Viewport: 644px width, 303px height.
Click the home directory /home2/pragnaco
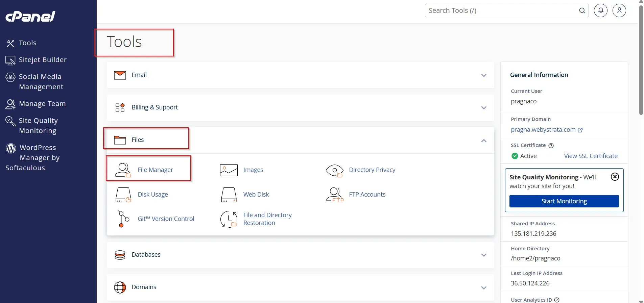(535, 258)
